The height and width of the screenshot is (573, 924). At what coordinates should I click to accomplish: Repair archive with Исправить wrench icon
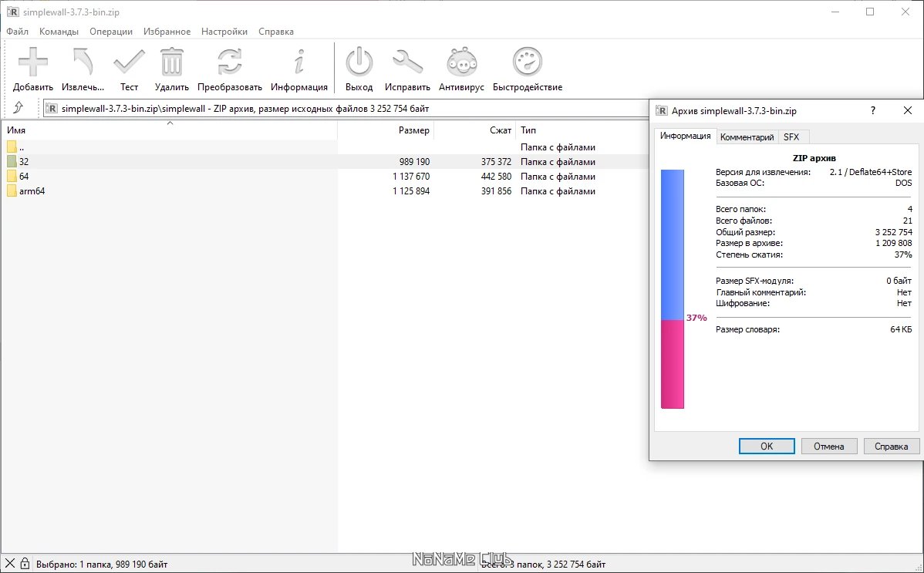point(407,62)
